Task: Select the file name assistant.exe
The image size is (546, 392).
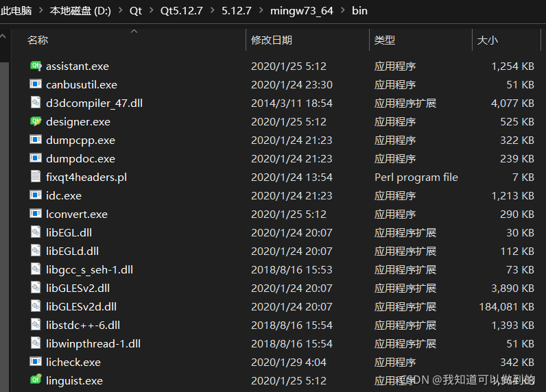Action: click(78, 66)
